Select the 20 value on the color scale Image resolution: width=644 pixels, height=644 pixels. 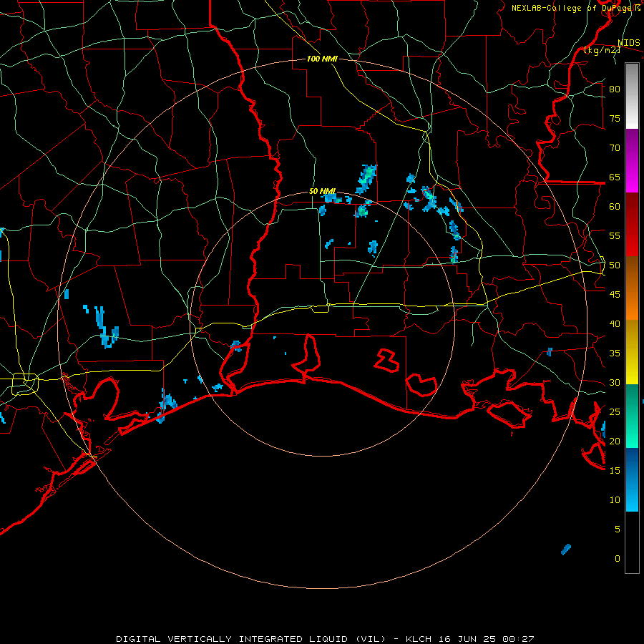coord(615,441)
